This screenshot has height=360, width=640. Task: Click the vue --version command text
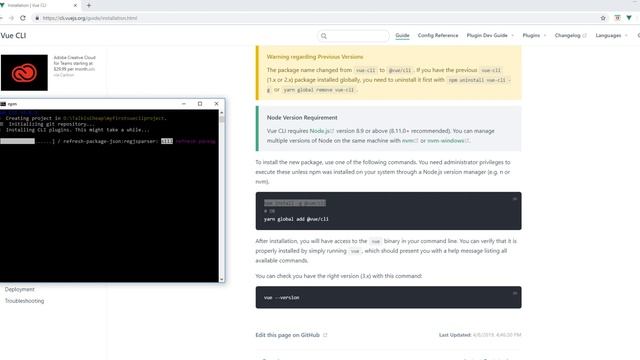282,298
